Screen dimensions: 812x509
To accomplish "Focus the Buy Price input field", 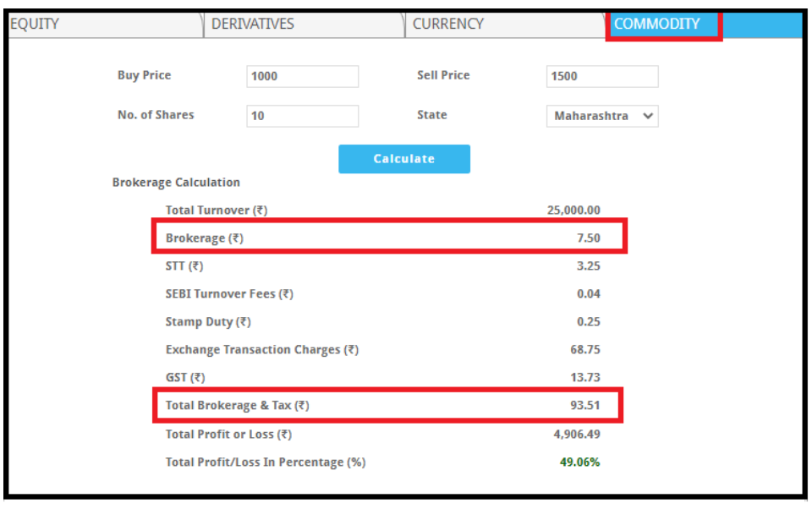I will click(x=302, y=76).
